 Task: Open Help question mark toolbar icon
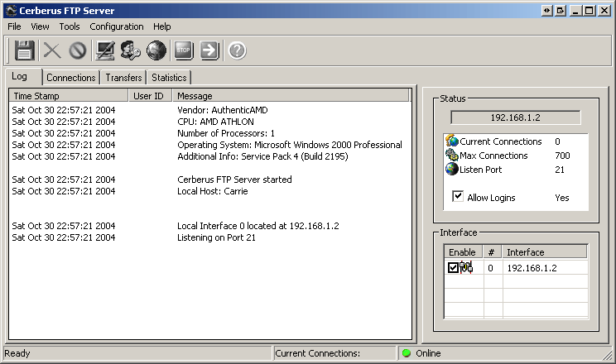(237, 50)
